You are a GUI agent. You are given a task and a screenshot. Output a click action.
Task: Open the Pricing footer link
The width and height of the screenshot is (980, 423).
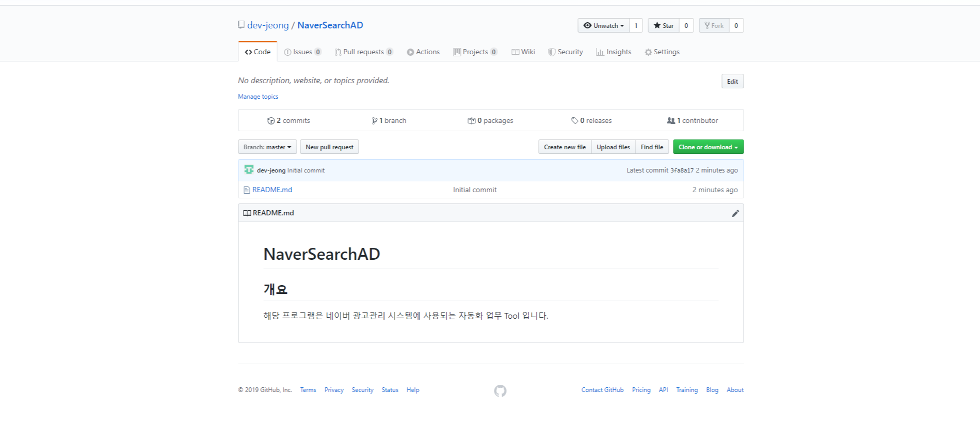click(x=641, y=390)
